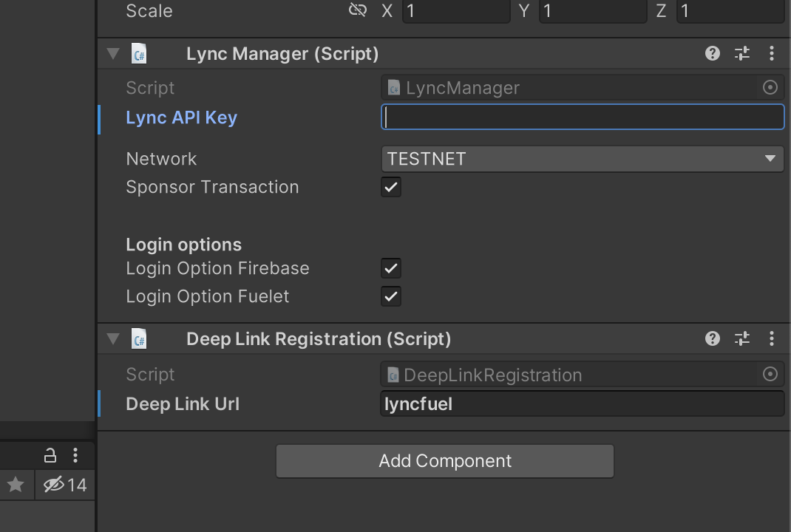
Task: Disable Login Option Fuelet checkbox
Action: (x=391, y=296)
